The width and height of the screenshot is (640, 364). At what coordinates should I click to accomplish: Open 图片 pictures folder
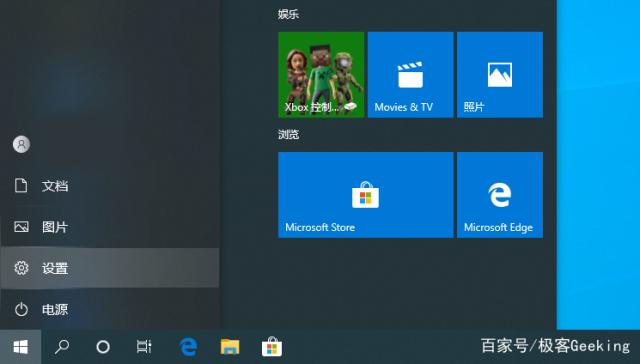tap(109, 227)
